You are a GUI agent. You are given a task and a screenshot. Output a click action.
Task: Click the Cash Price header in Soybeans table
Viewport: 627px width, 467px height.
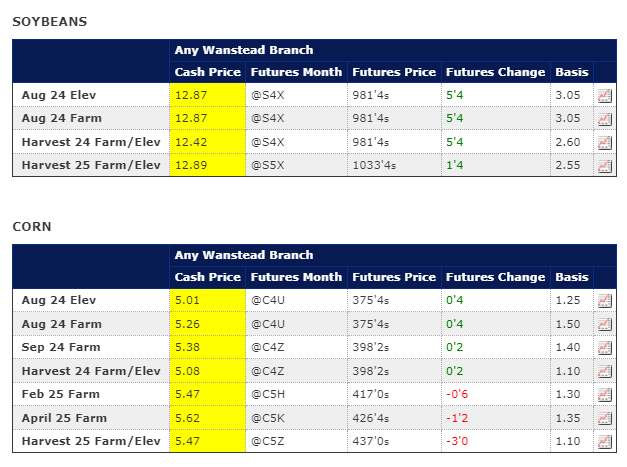pyautogui.click(x=207, y=72)
